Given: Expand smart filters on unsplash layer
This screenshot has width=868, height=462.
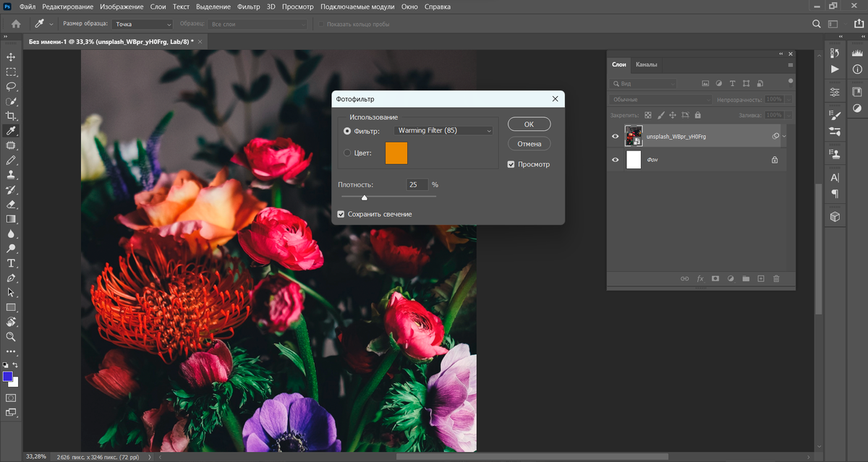Looking at the screenshot, I should coord(784,136).
